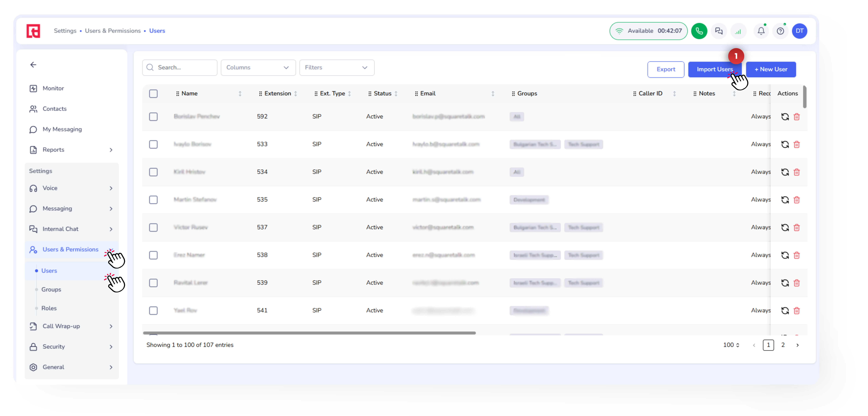This screenshot has height=416, width=868.
Task: Select the checkbox for extension 533
Action: point(153,144)
